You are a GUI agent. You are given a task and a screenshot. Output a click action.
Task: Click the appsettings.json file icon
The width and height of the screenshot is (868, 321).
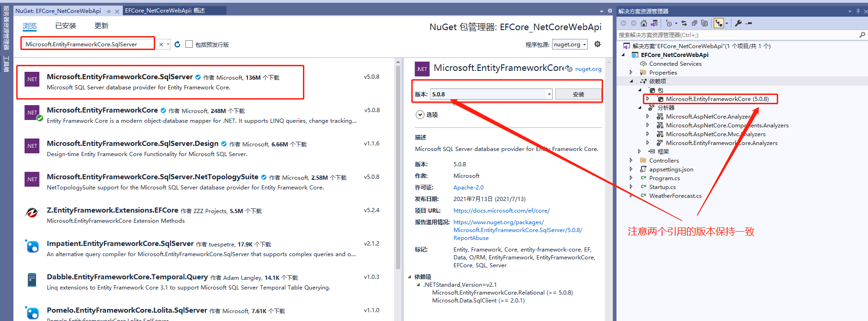(x=643, y=169)
